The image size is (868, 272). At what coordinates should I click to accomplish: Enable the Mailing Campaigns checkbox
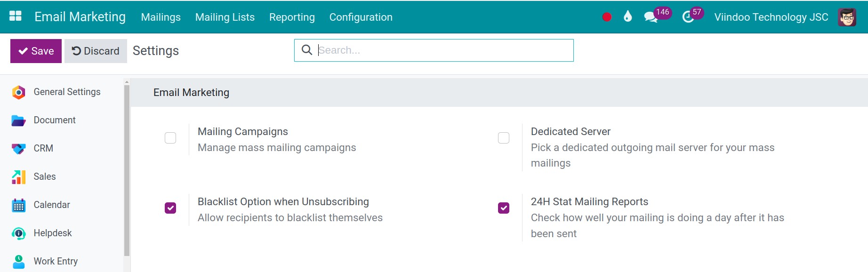[x=170, y=138]
